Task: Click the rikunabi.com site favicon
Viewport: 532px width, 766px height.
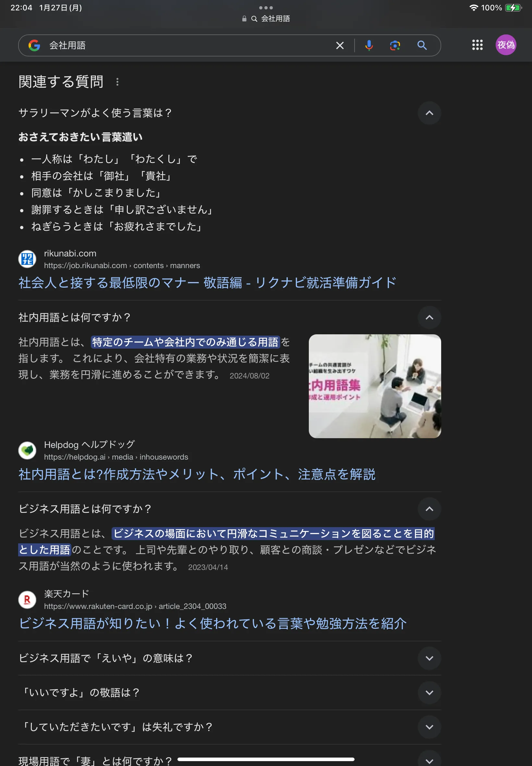Action: (27, 259)
